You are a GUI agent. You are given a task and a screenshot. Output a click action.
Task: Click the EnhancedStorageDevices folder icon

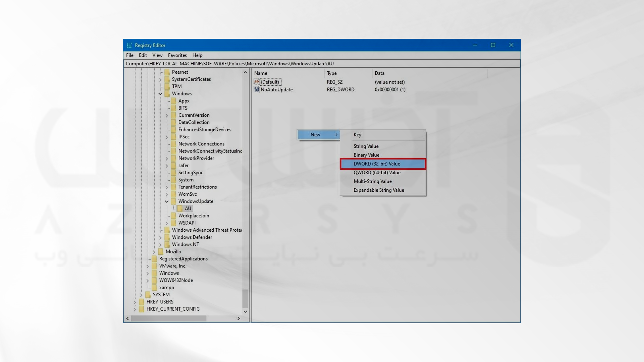(174, 130)
